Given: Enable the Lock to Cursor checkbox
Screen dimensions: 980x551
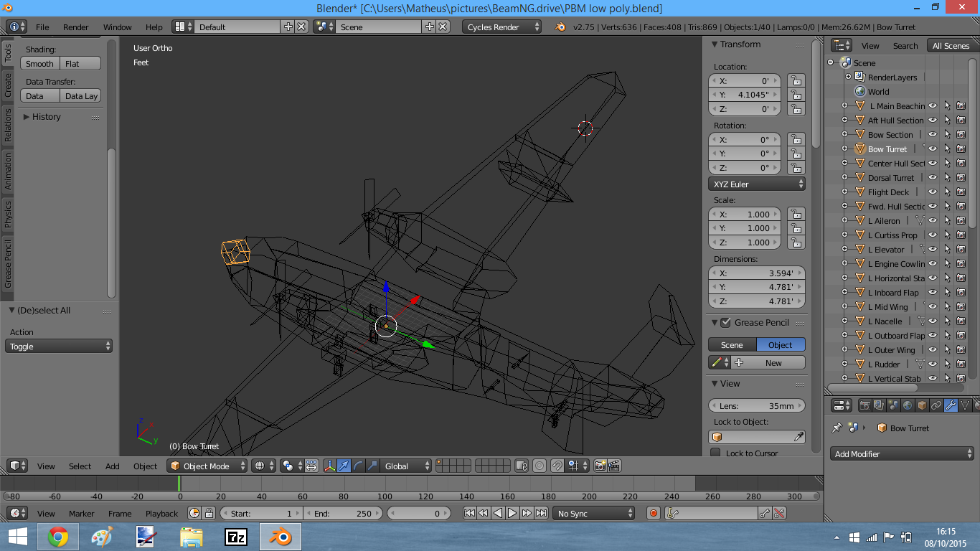Looking at the screenshot, I should point(715,453).
